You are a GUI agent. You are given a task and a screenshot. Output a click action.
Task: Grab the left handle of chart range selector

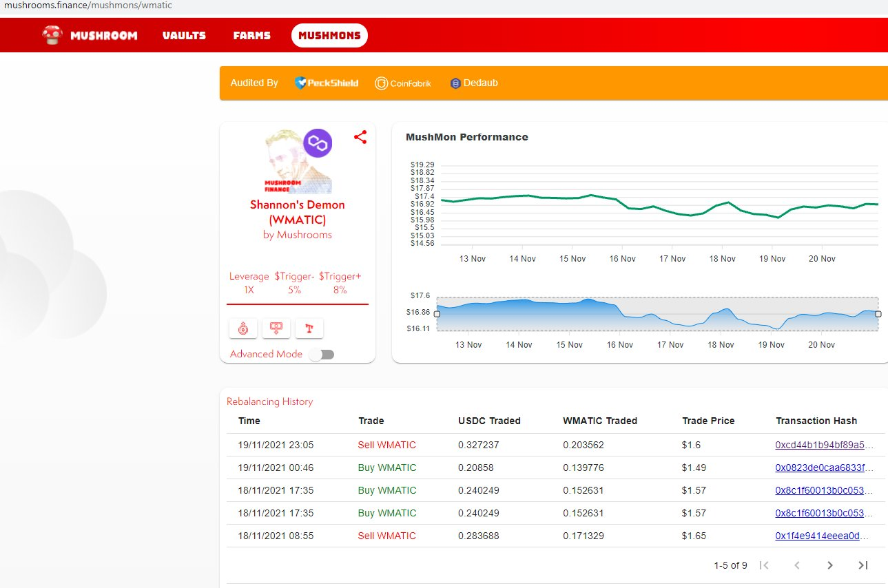click(436, 314)
